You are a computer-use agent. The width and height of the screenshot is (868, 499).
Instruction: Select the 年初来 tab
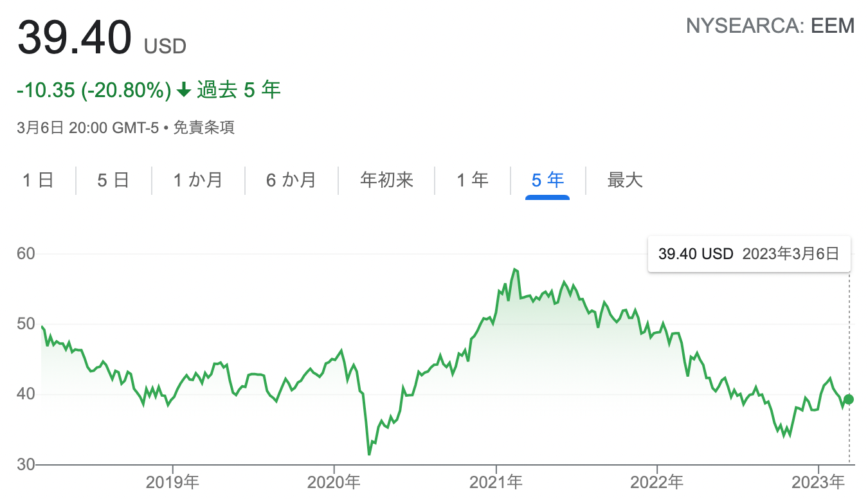point(386,180)
